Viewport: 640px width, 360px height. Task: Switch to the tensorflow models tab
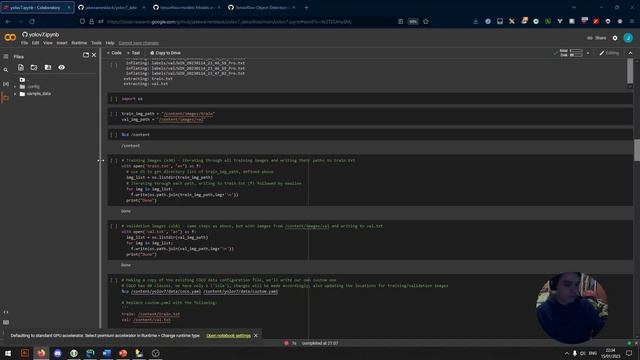point(187,7)
